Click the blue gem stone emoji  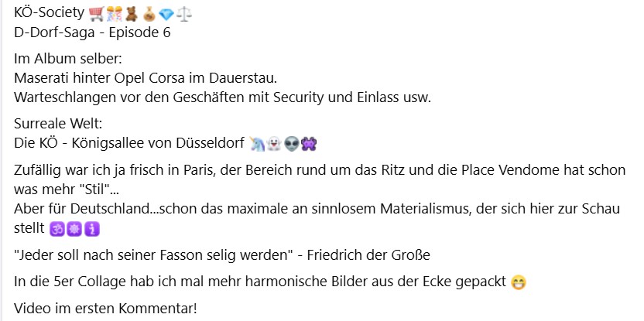166,15
